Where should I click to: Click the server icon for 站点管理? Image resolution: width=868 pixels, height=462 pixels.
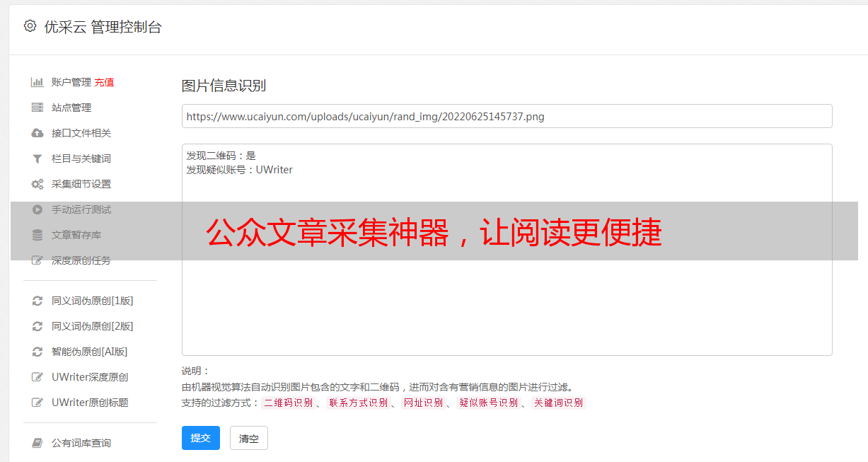coord(37,108)
